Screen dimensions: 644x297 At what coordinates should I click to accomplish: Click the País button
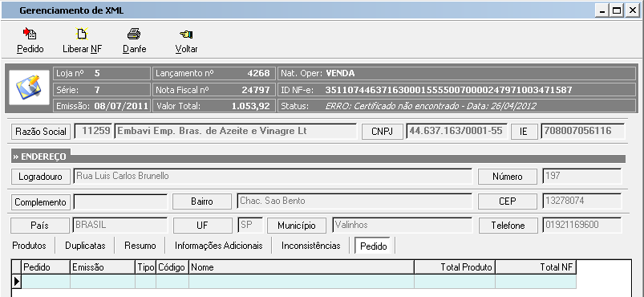(40, 226)
